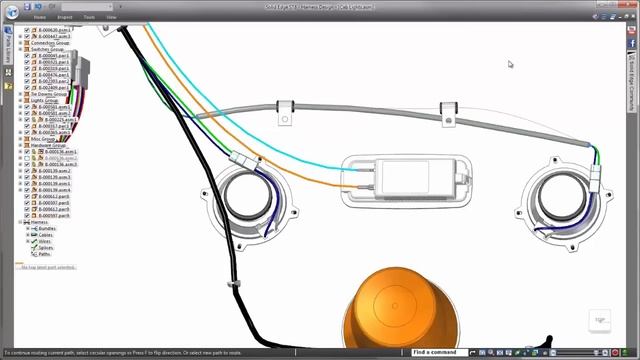The image size is (640, 360).
Task: Open the Parts Library side tab
Action: pyautogui.click(x=8, y=44)
